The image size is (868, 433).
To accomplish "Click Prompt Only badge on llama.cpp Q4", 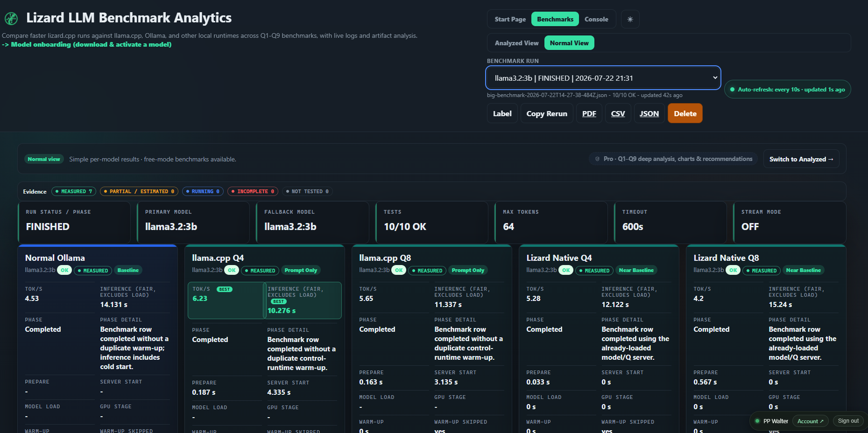I will (x=301, y=270).
